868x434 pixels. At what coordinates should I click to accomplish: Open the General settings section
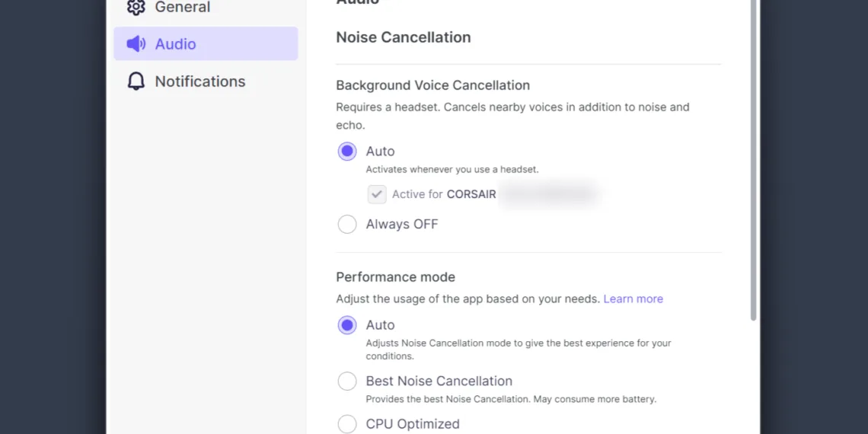pyautogui.click(x=183, y=7)
